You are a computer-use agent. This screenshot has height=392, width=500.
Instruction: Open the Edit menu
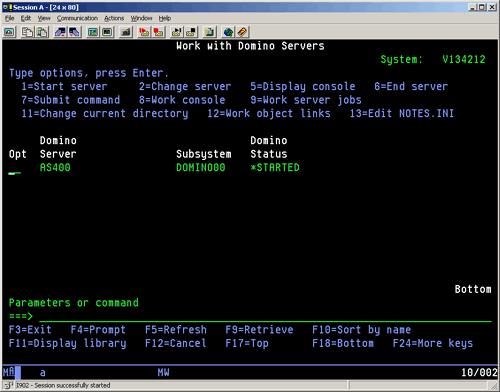tap(26, 18)
